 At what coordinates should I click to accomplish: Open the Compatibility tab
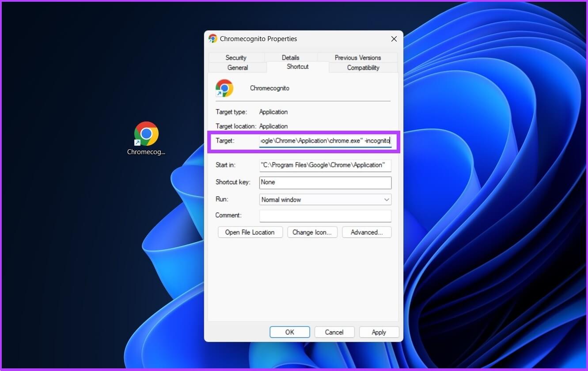click(x=363, y=68)
